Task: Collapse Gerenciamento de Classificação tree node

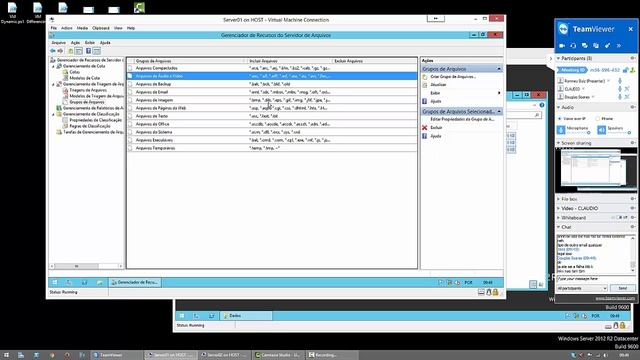Action: (x=53, y=114)
